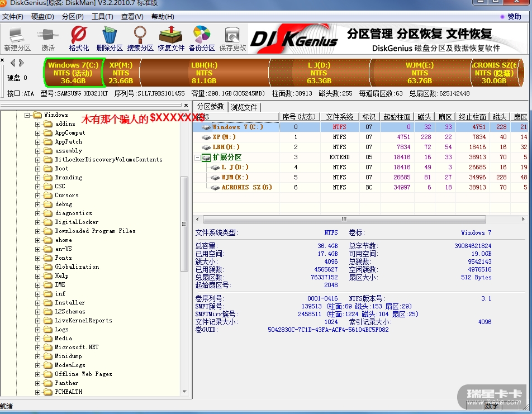The width and height of the screenshot is (532, 414).
Task: Click the 备份分区 (Backup Partition) icon
Action: click(x=202, y=39)
